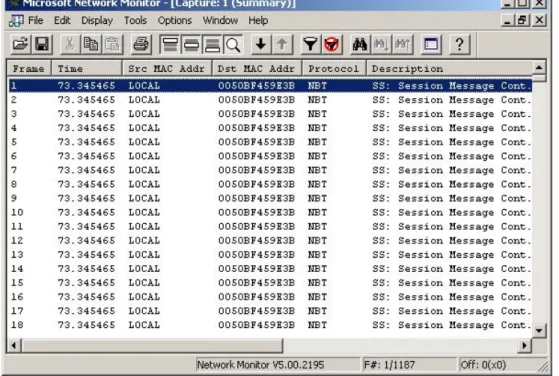The width and height of the screenshot is (559, 376).
Task: Click the Copy toolbar icon
Action: tap(91, 45)
